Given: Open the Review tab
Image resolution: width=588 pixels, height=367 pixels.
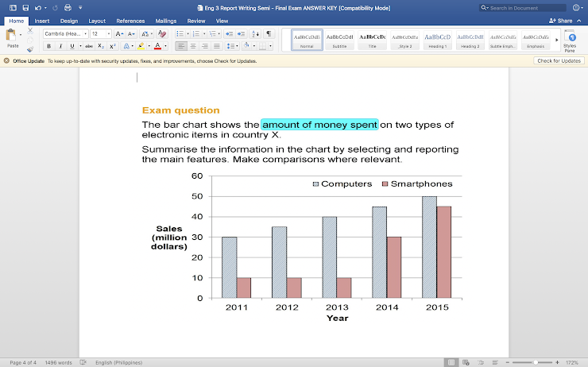Looking at the screenshot, I should tap(196, 21).
